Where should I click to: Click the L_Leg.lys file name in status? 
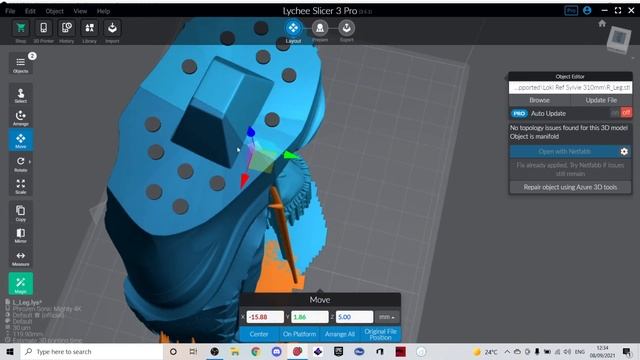[x=27, y=302]
